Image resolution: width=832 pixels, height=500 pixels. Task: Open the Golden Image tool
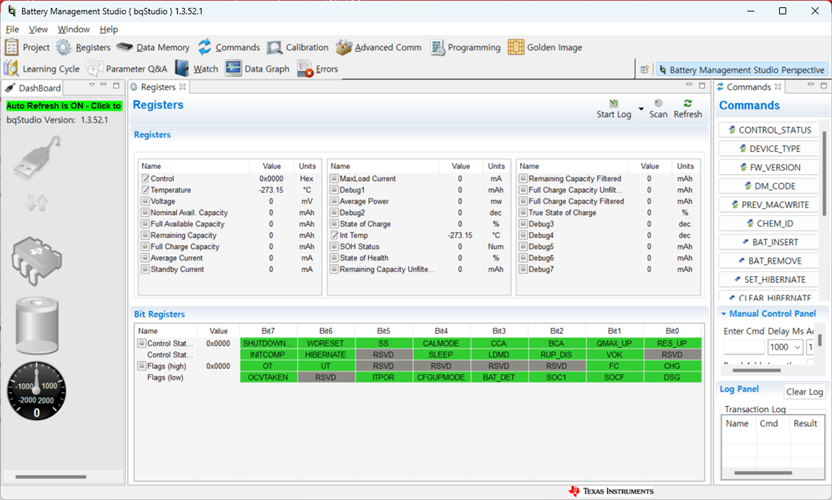pyautogui.click(x=545, y=47)
